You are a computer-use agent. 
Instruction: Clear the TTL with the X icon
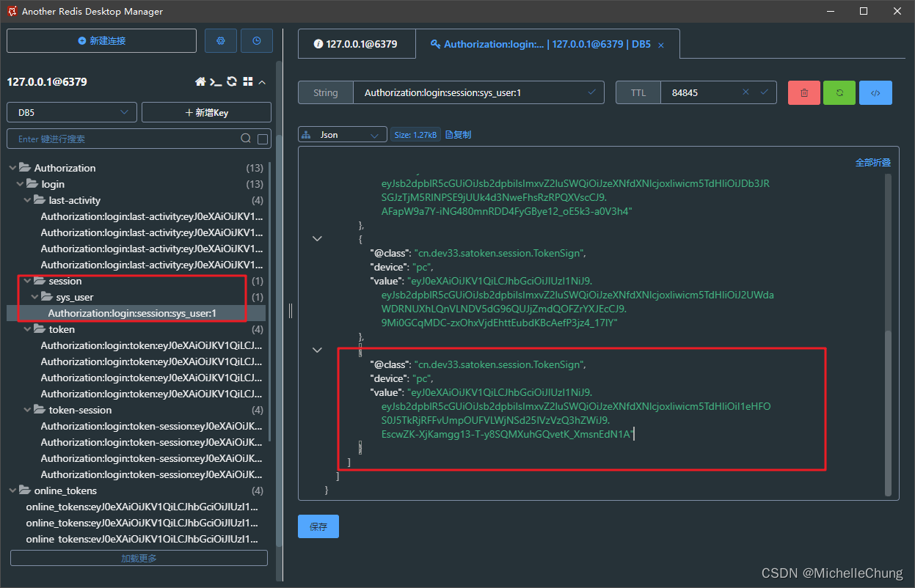(x=746, y=92)
